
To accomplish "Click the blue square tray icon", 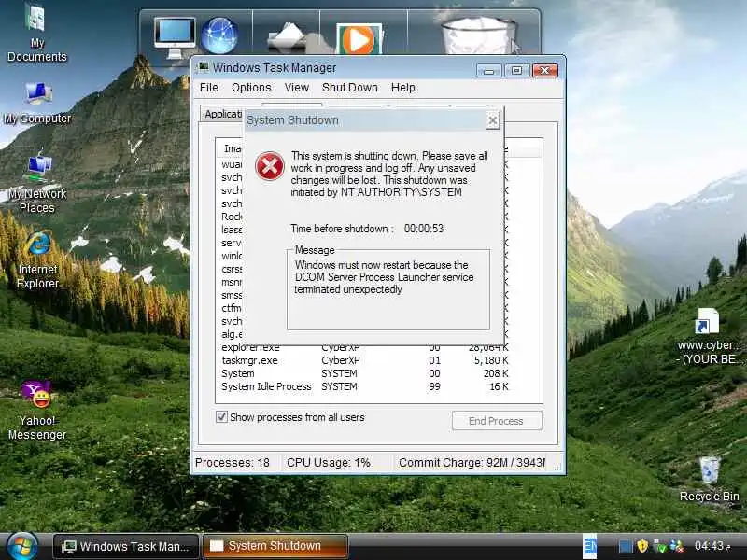I will [x=625, y=546].
